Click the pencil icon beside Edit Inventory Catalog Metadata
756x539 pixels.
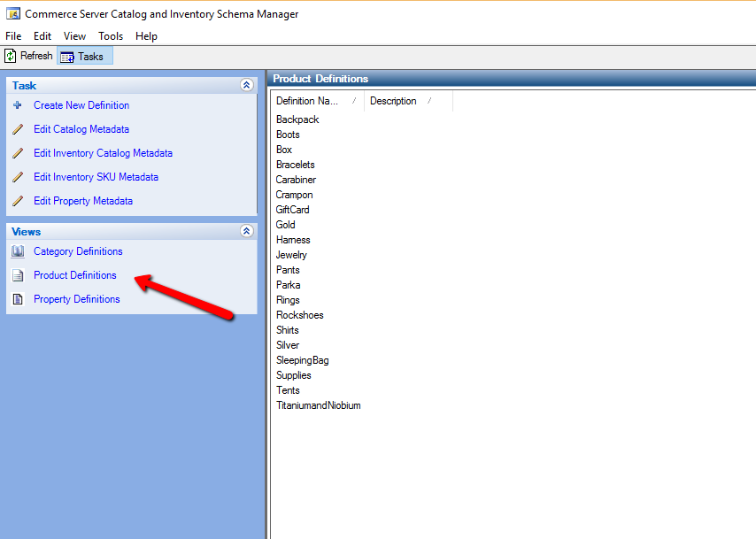(18, 153)
